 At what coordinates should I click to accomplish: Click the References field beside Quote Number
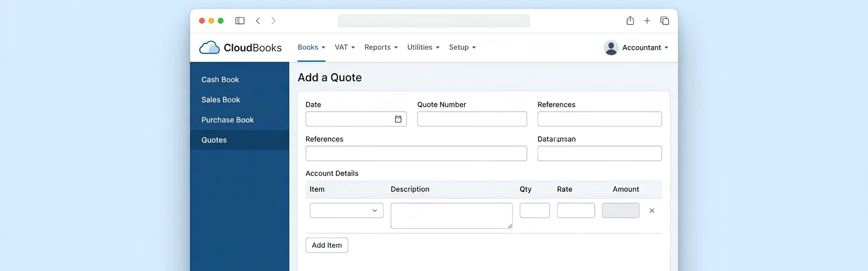pyautogui.click(x=599, y=119)
